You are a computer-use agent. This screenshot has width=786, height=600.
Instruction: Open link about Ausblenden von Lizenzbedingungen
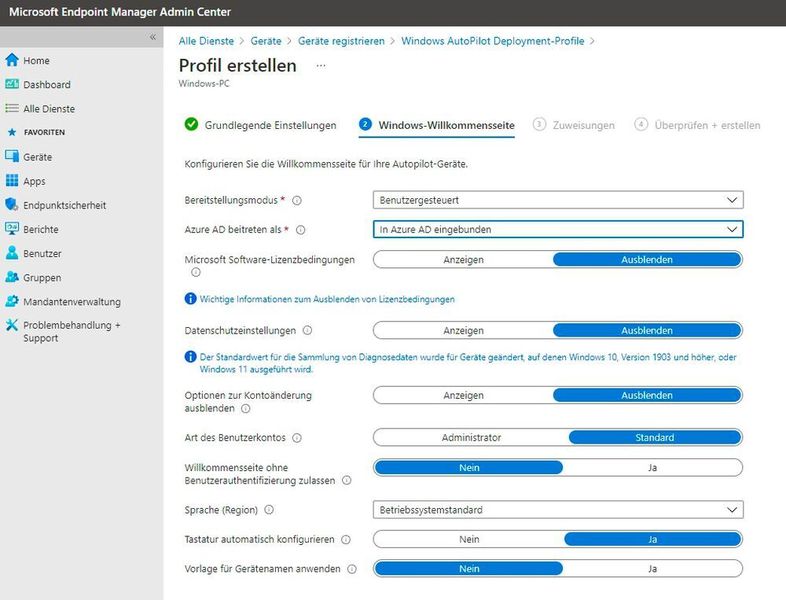[327, 299]
